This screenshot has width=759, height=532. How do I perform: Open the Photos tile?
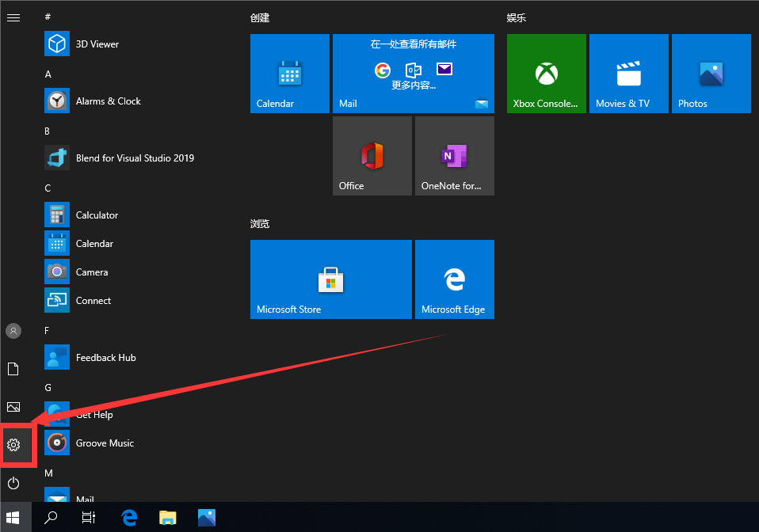(x=711, y=74)
